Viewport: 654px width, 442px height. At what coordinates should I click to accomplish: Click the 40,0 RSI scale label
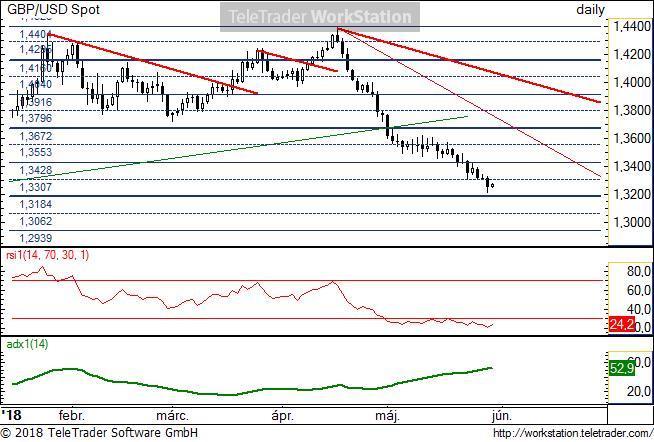click(x=638, y=309)
